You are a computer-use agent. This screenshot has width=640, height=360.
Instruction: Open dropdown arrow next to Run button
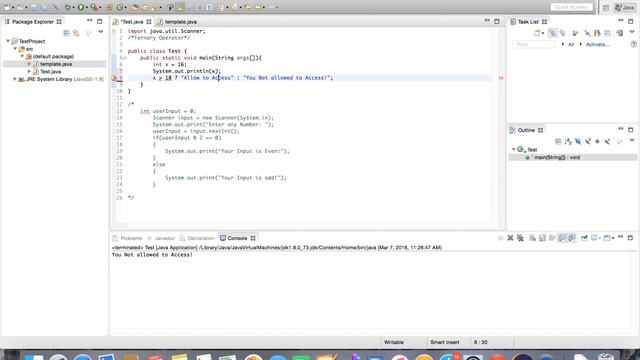[87, 7]
